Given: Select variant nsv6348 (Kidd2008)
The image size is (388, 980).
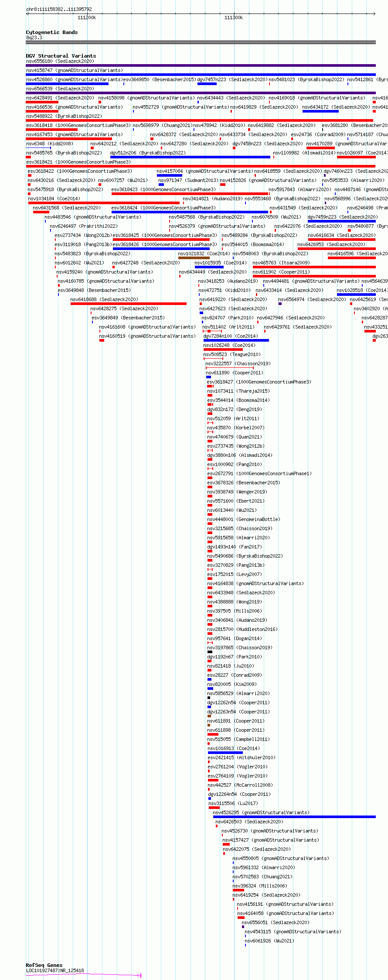Looking at the screenshot, I should point(50,144).
